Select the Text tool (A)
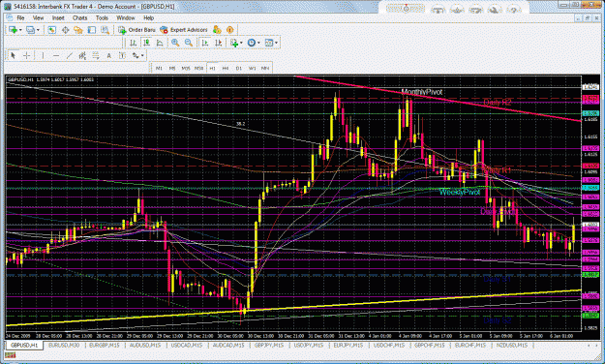This screenshot has width=605, height=364. click(x=108, y=56)
